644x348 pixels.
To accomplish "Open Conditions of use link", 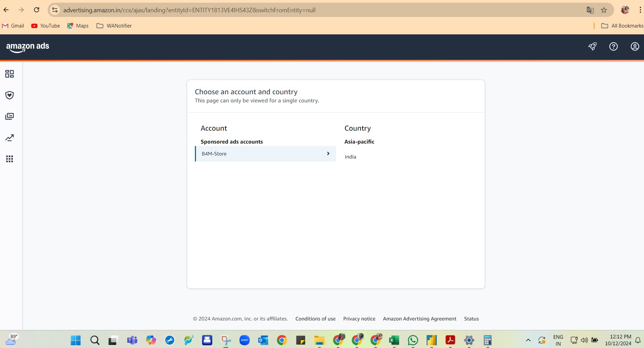I will click(315, 319).
